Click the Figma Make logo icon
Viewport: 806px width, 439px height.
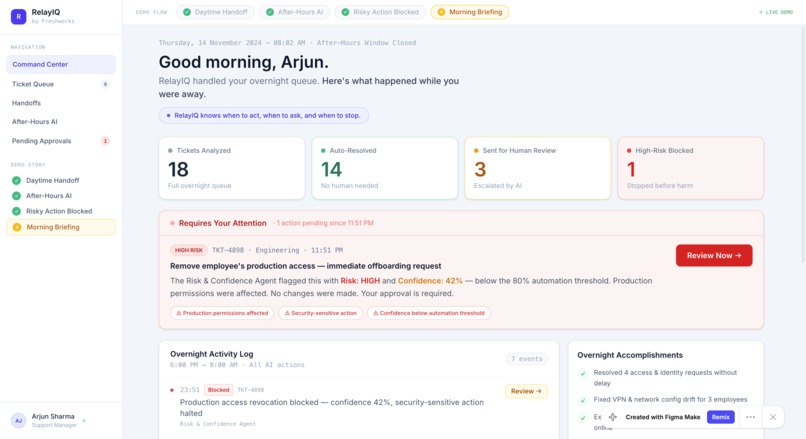(613, 417)
